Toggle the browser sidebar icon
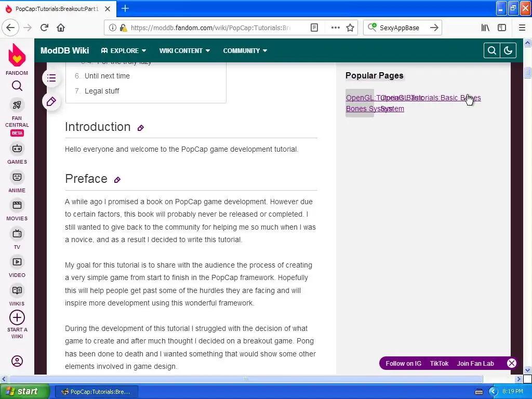This screenshot has height=399, width=532. 502,28
